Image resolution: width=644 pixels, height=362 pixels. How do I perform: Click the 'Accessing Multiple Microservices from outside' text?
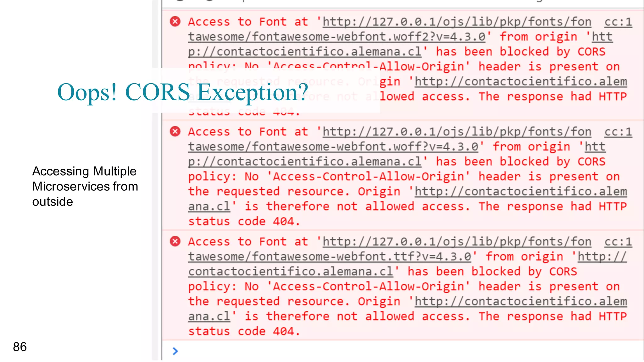click(x=85, y=186)
